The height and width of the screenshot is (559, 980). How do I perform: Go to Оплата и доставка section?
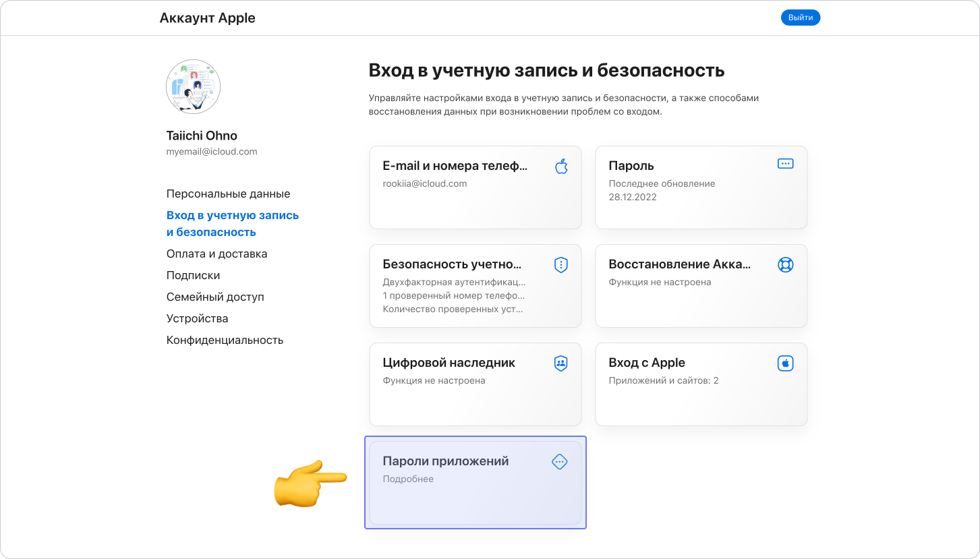click(217, 254)
